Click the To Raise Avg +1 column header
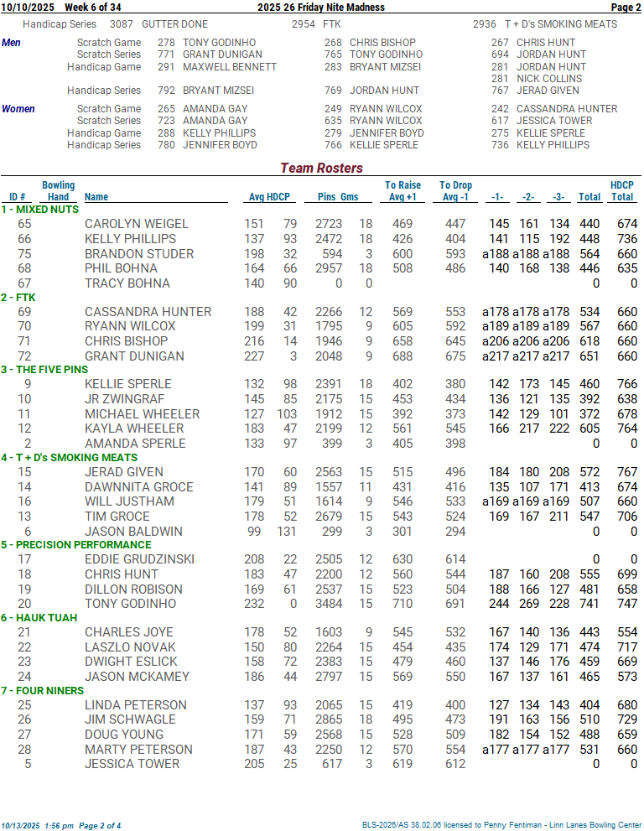Screen dimensions: 644x831 coord(402,191)
